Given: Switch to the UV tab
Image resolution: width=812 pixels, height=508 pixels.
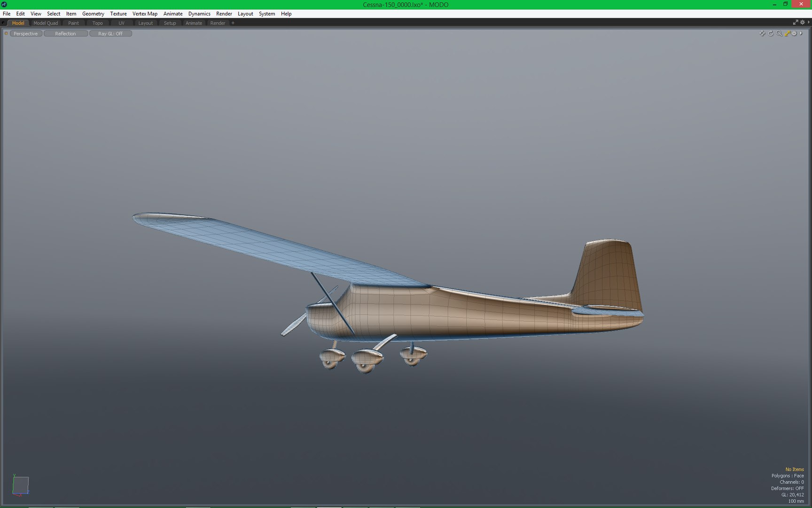Looking at the screenshot, I should (121, 23).
